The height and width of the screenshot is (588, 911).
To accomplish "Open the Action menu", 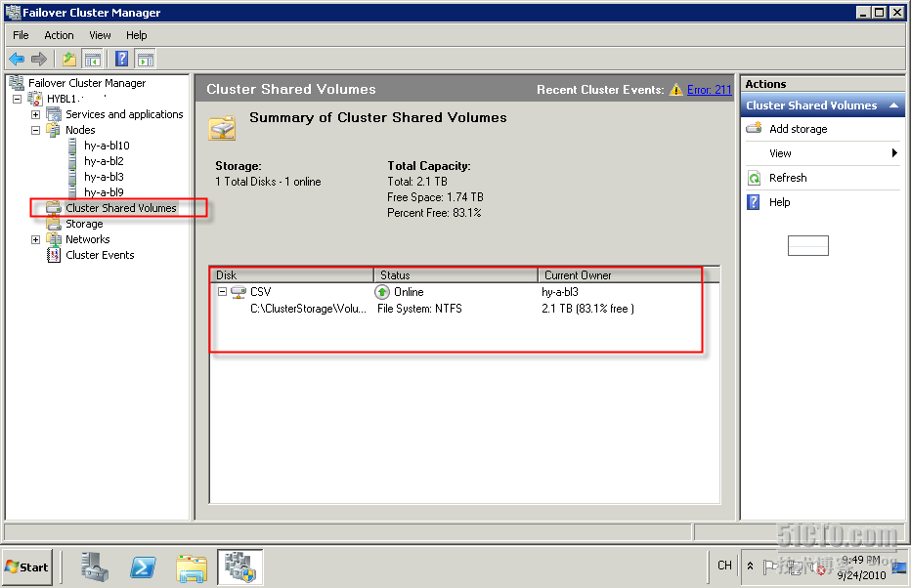I will 60,35.
